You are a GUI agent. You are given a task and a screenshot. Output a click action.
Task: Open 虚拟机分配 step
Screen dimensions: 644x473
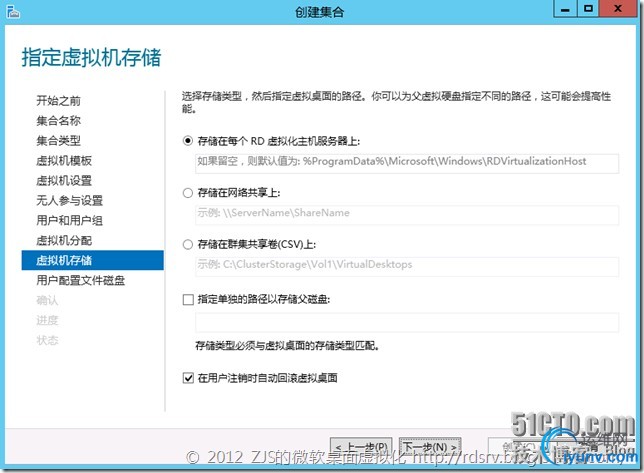(x=64, y=241)
